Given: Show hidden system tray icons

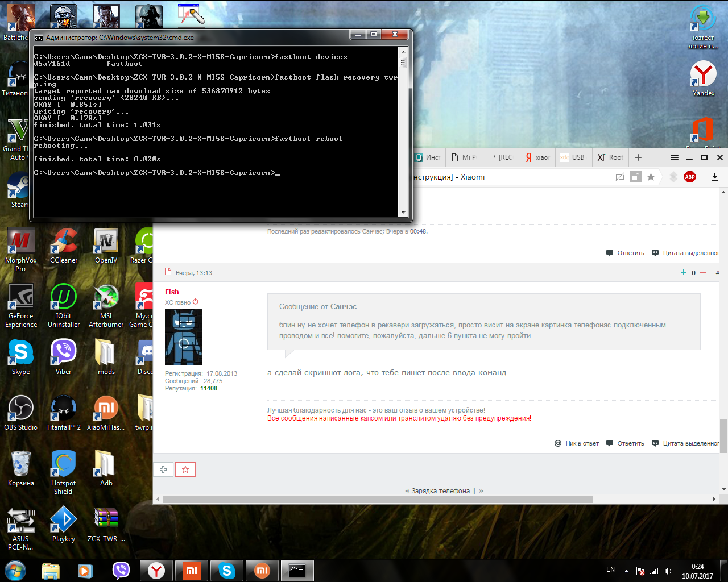Looking at the screenshot, I should pyautogui.click(x=626, y=571).
